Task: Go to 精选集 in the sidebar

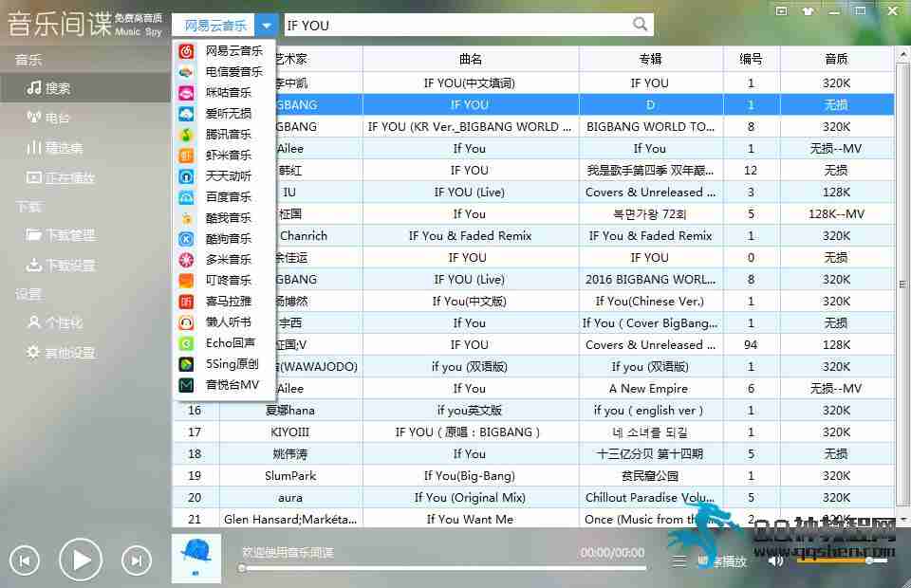Action: (84, 147)
